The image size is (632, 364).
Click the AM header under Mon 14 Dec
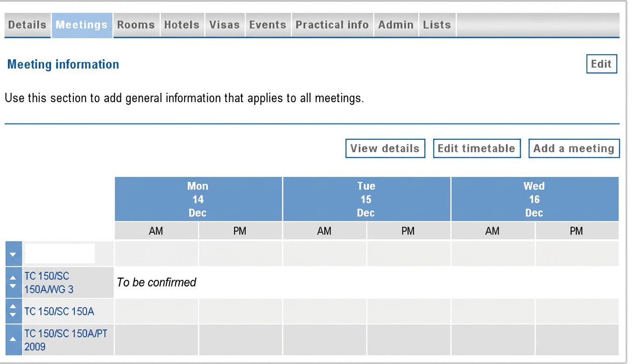point(156,231)
